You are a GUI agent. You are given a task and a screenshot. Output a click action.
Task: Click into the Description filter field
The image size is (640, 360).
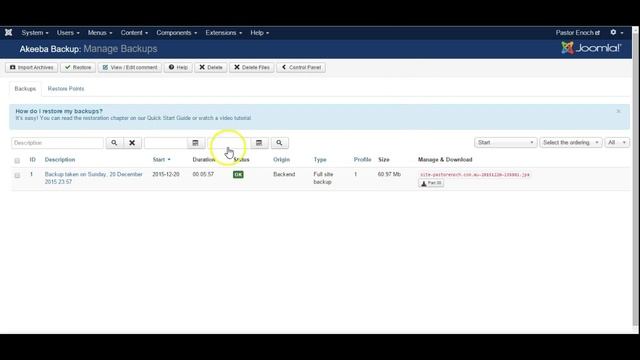[57, 143]
